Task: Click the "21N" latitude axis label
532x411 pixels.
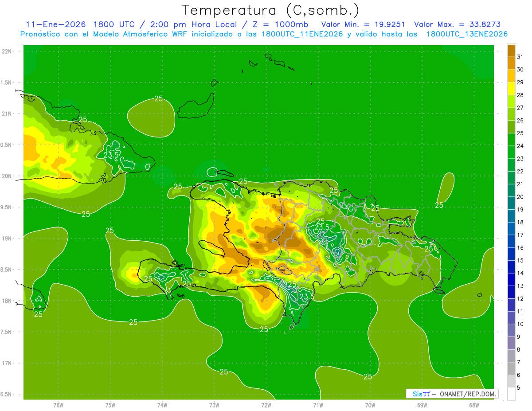Action: [x=8, y=114]
